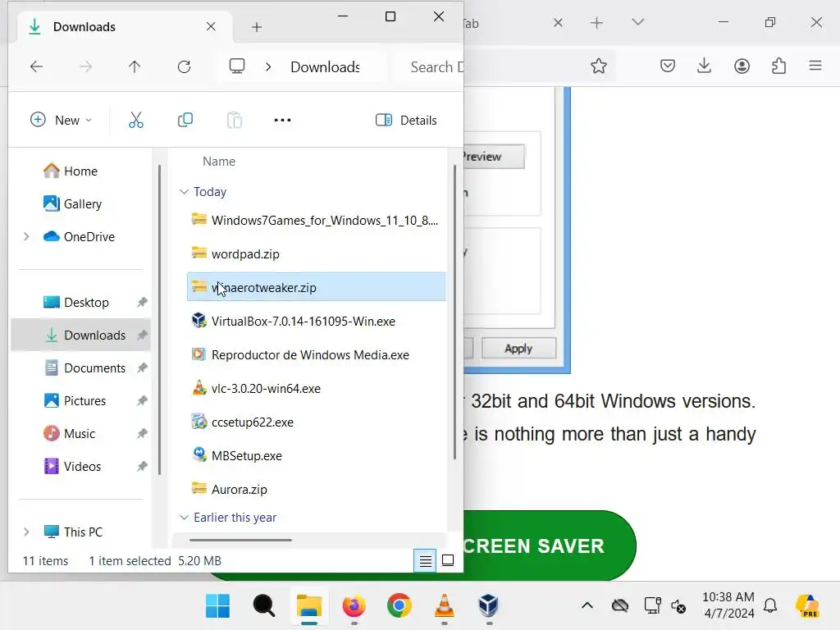Switch to details list view icon

pos(426,561)
